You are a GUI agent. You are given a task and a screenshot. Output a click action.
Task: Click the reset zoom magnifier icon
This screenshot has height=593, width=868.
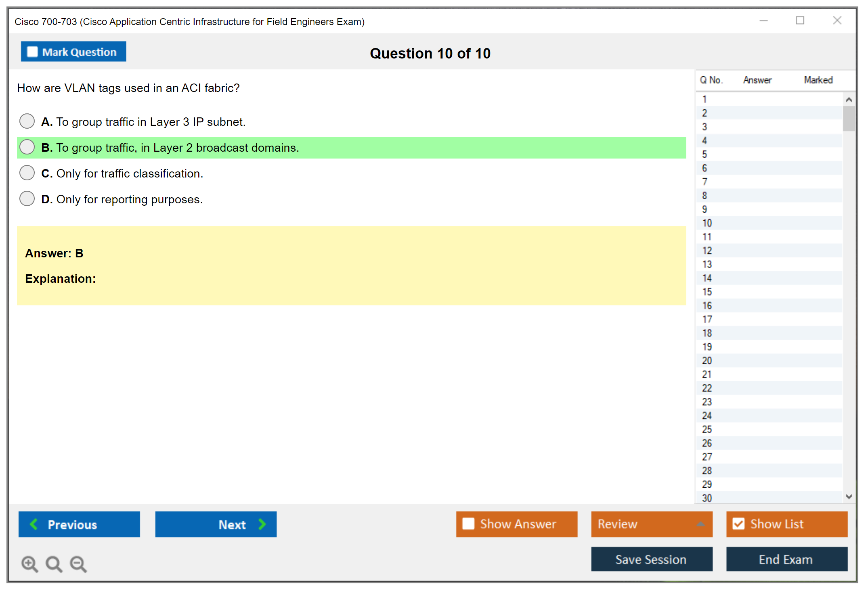point(54,564)
